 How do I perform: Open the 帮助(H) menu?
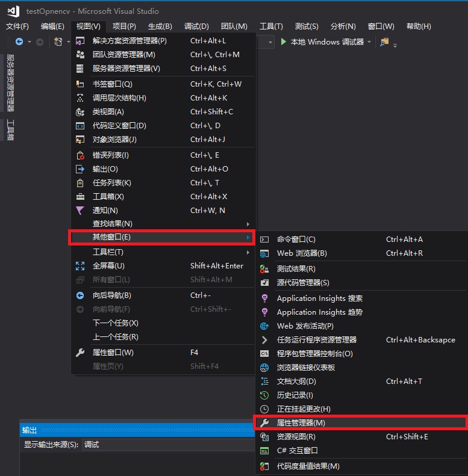point(419,26)
